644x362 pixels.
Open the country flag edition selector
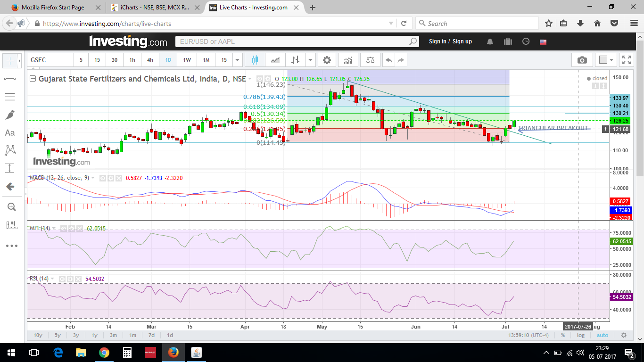543,41
